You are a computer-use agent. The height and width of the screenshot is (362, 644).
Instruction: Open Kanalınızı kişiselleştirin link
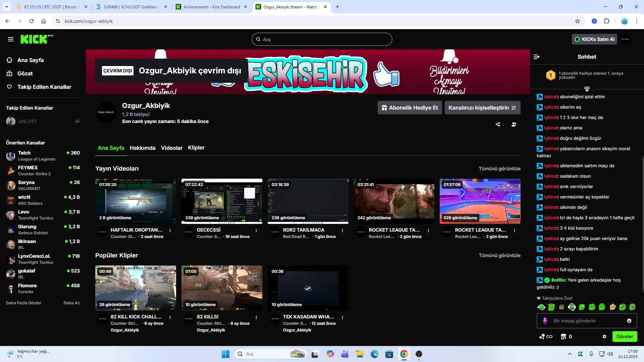point(482,108)
